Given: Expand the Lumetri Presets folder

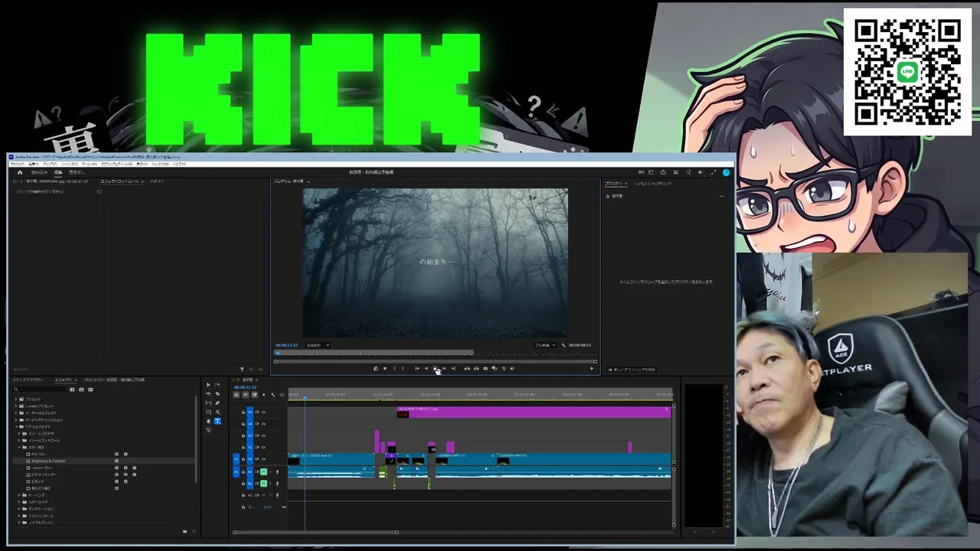Looking at the screenshot, I should [x=16, y=406].
